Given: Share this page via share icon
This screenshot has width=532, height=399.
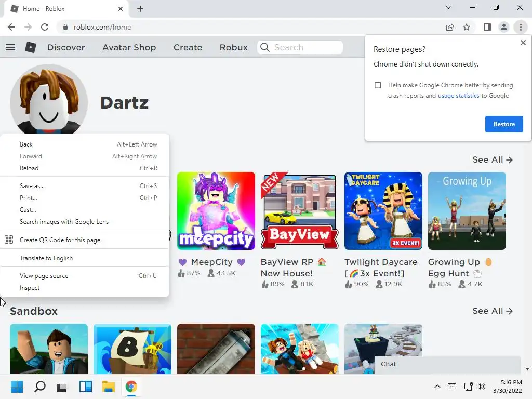Looking at the screenshot, I should coord(450,27).
